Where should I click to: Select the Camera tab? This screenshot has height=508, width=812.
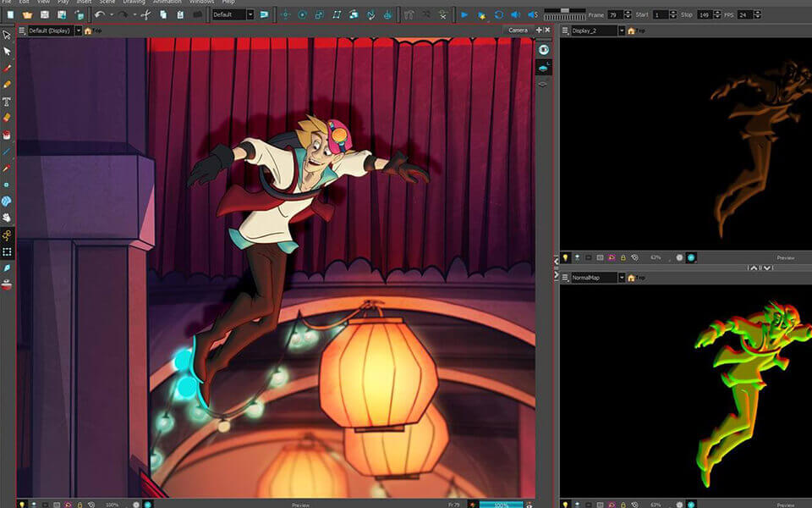[518, 30]
